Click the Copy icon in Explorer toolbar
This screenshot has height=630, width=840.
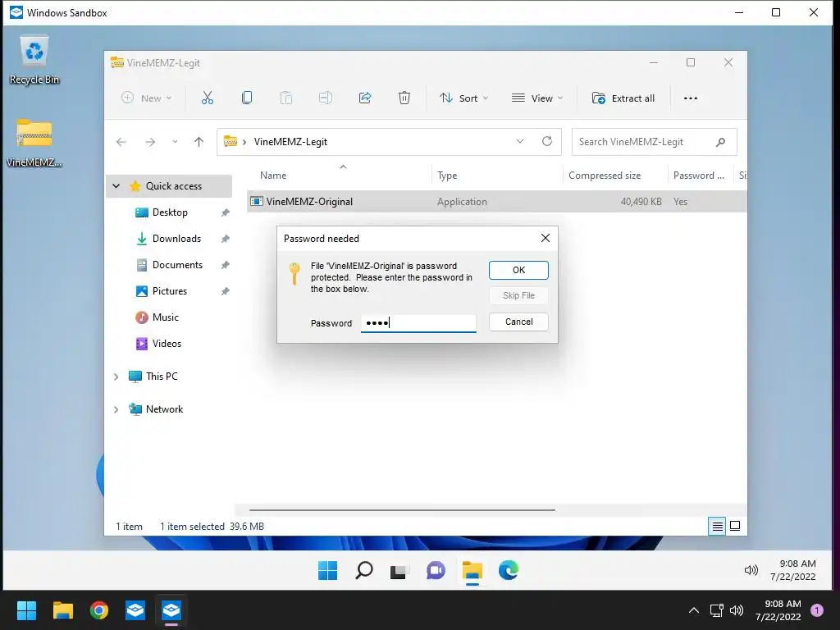tap(247, 98)
